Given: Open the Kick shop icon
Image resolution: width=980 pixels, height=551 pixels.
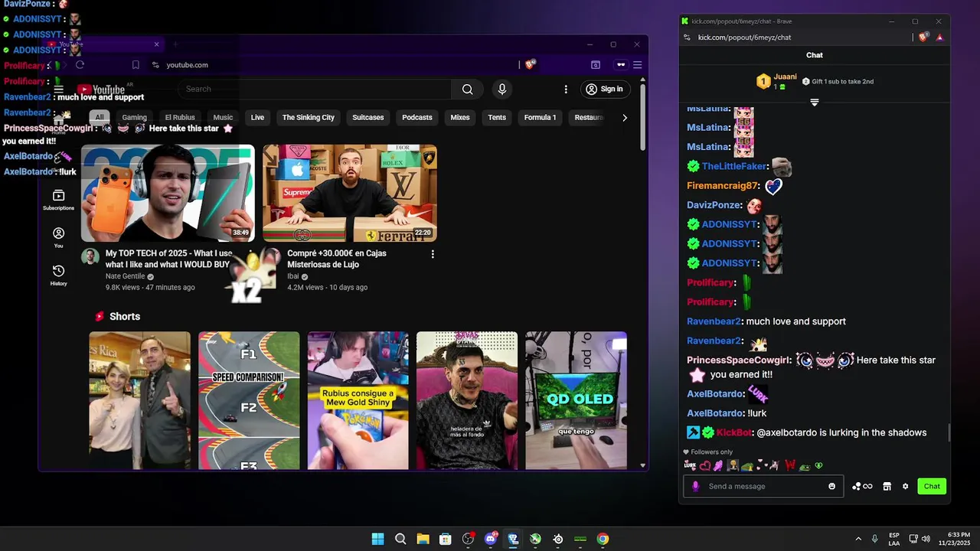Looking at the screenshot, I should pyautogui.click(x=887, y=486).
